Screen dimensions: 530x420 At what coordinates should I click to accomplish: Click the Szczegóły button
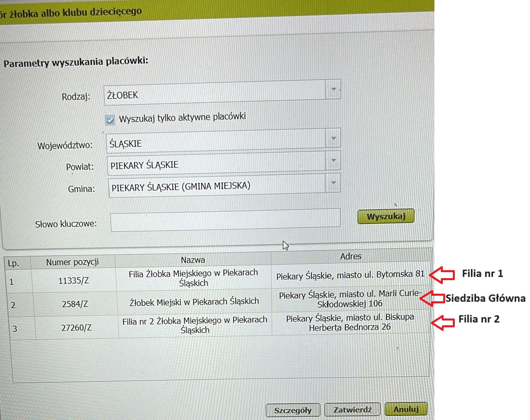tap(293, 410)
